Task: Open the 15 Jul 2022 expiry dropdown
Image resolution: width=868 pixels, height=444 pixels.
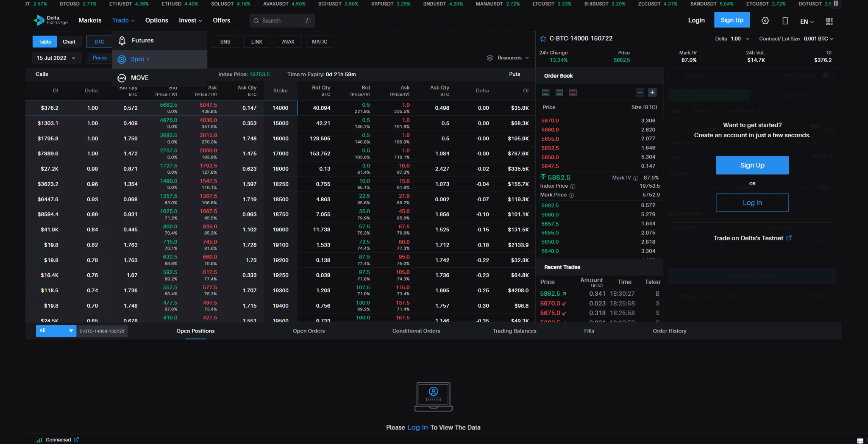Action: pos(56,58)
